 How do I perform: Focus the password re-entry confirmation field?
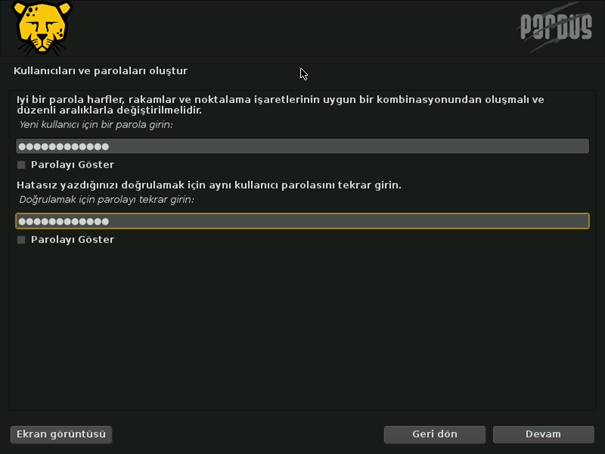click(x=302, y=221)
